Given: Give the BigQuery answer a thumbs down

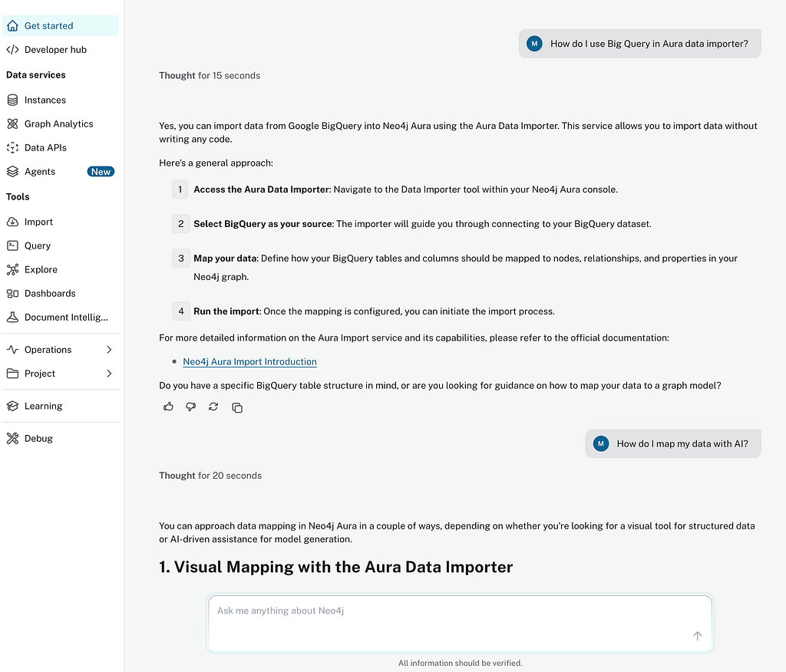Looking at the screenshot, I should 191,407.
